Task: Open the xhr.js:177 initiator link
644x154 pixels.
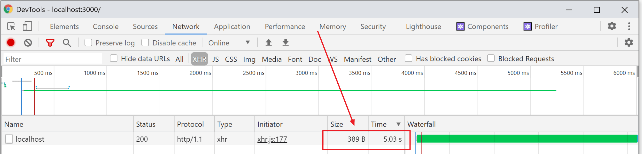Action: tap(272, 139)
